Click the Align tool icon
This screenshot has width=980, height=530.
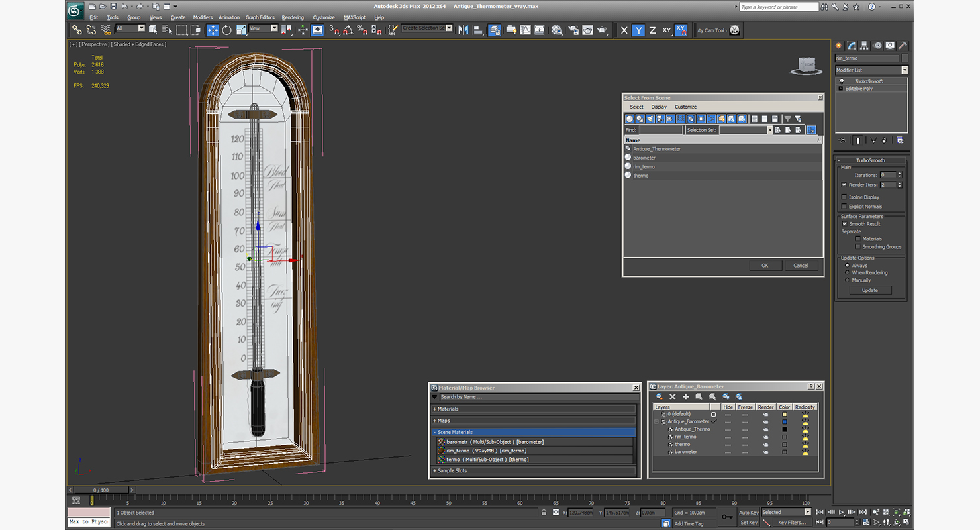point(477,30)
